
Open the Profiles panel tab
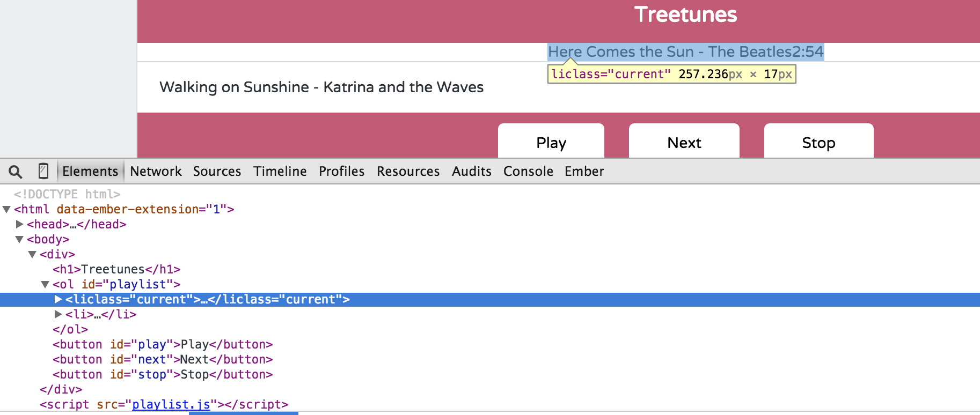(341, 172)
